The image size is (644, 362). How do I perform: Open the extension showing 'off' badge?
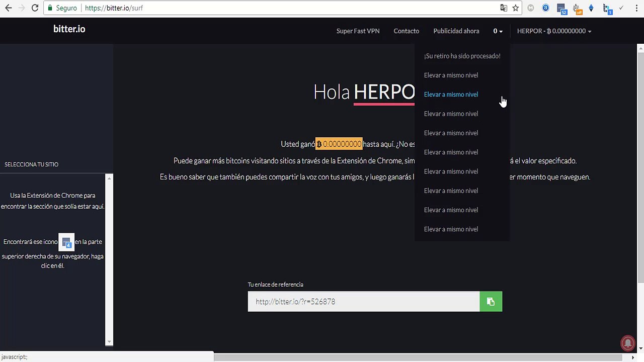click(x=577, y=9)
